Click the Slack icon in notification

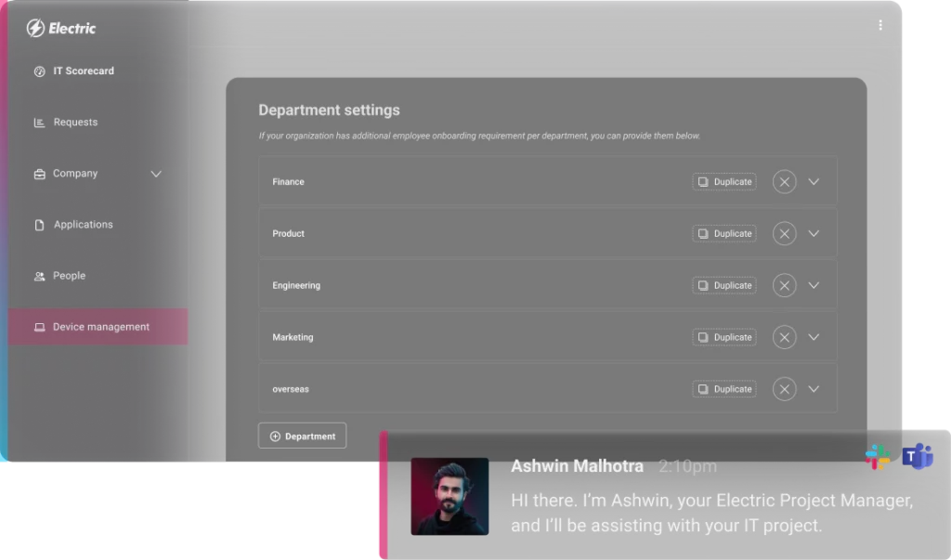(x=878, y=457)
